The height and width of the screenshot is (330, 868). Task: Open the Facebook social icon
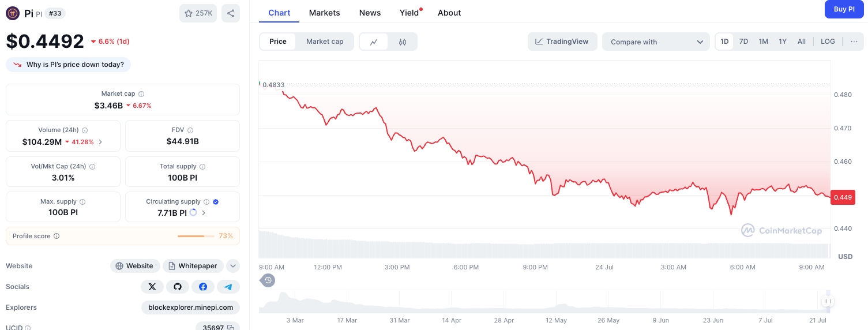pyautogui.click(x=203, y=287)
